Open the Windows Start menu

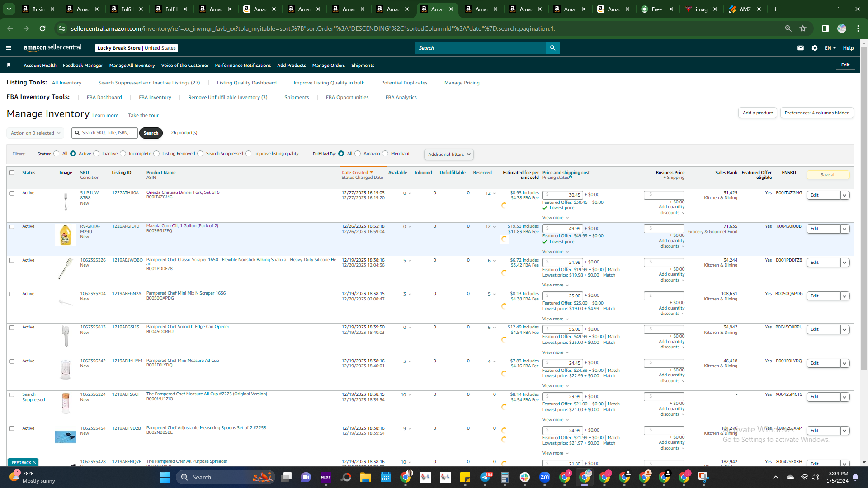coord(165,477)
